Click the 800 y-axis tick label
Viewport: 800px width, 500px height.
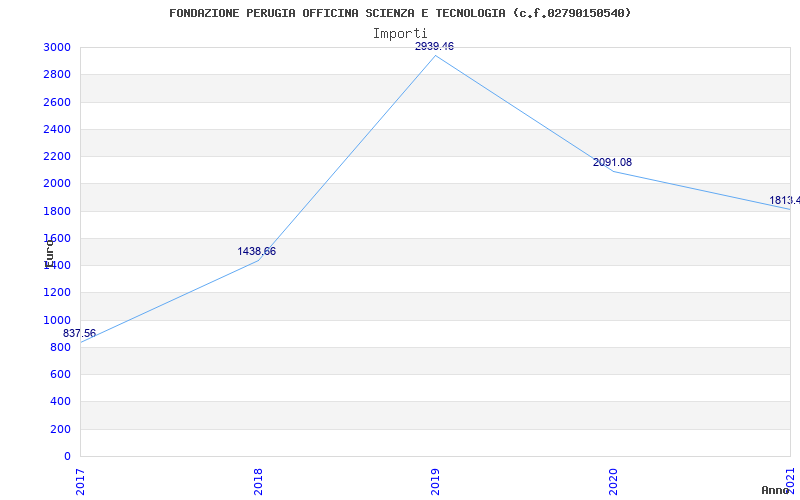(60, 347)
